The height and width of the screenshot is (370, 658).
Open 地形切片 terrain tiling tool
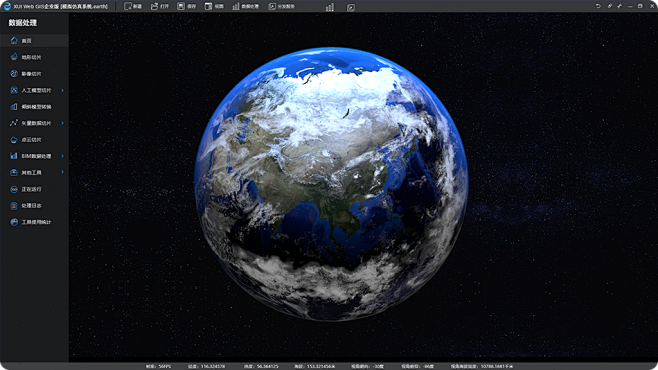coord(34,57)
